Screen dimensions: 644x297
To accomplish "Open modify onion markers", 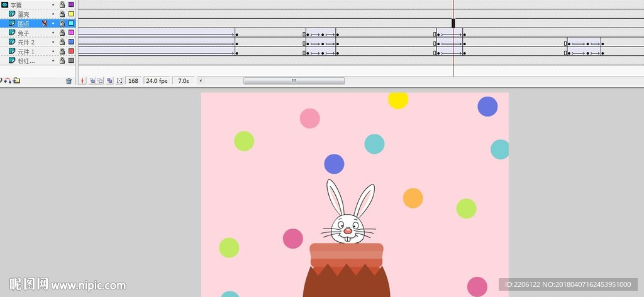I will 119,81.
